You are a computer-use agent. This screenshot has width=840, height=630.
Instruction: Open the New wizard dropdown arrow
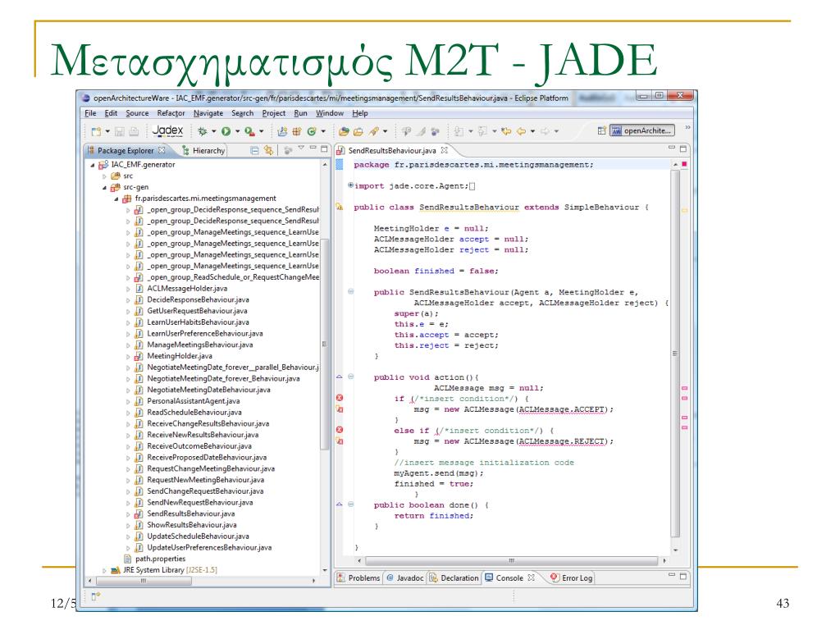coord(107,131)
